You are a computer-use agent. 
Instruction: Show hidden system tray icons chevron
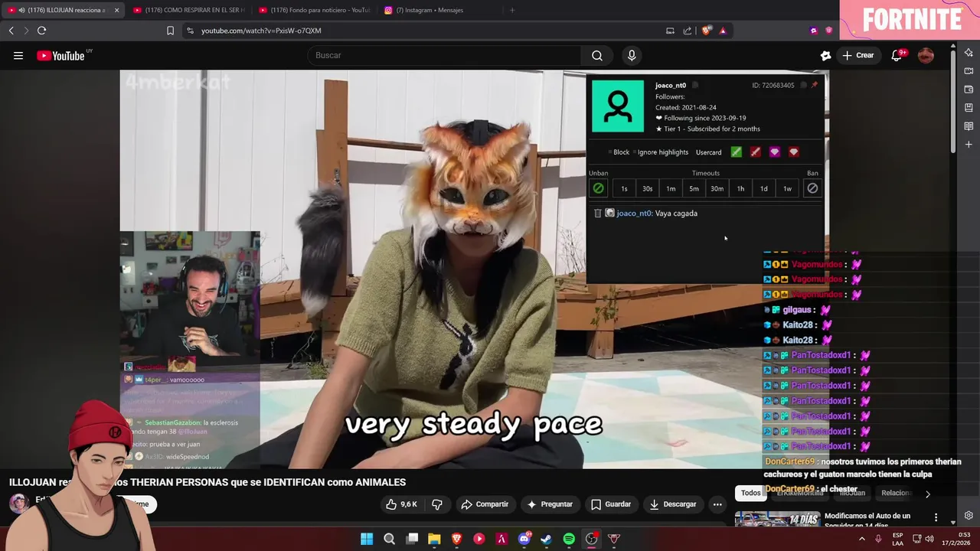[x=861, y=539]
